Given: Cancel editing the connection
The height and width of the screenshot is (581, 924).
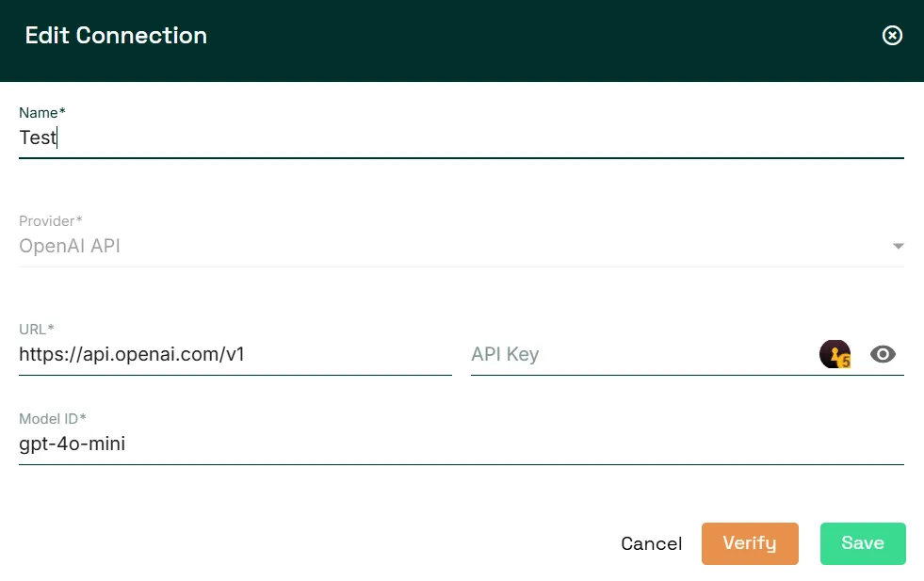Looking at the screenshot, I should (x=651, y=543).
